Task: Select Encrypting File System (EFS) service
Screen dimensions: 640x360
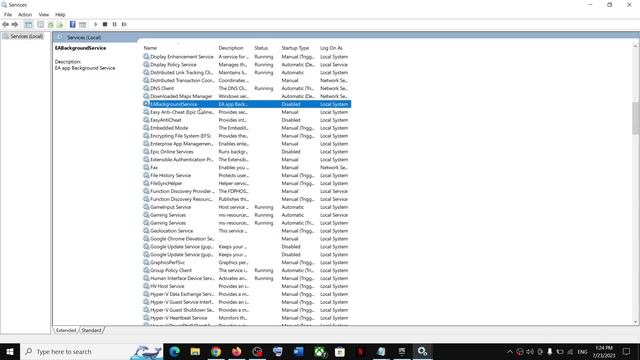Action: pos(247,136)
